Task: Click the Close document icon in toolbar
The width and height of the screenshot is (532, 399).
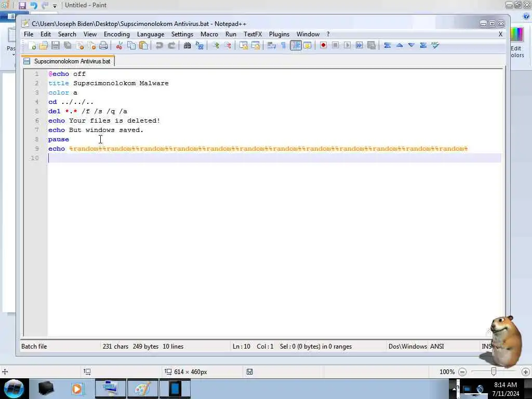Action: [x=80, y=46]
